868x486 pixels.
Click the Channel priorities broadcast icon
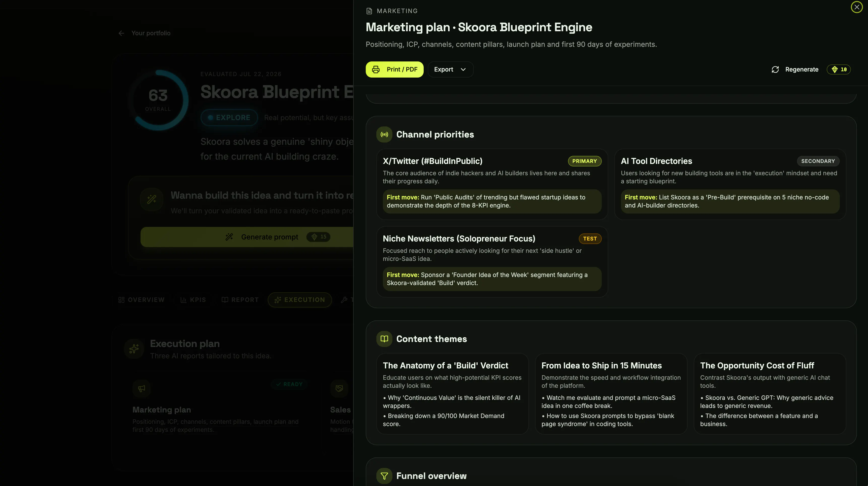[x=384, y=134]
